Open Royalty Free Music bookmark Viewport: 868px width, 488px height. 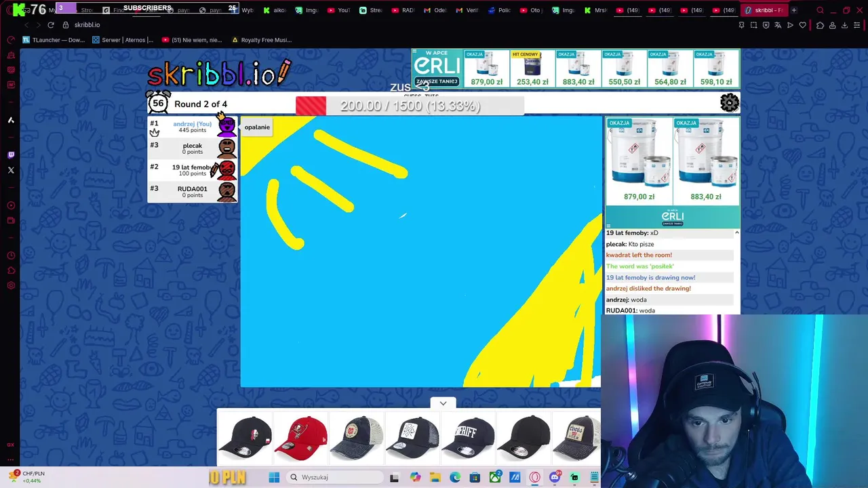coord(262,40)
